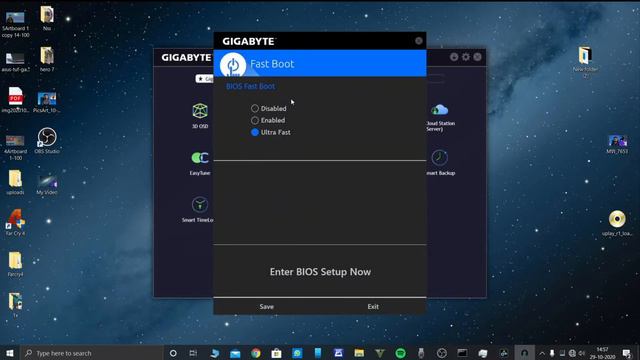The width and height of the screenshot is (640, 360).
Task: Show hidden system tray icons
Action: click(542, 353)
